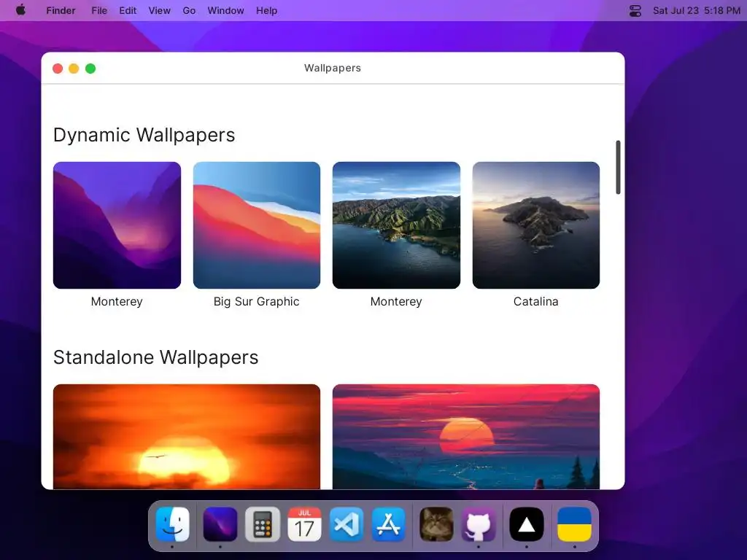Screen dimensions: 747x560
Task: Minimize the Wallpapers window
Action: pyautogui.click(x=74, y=69)
